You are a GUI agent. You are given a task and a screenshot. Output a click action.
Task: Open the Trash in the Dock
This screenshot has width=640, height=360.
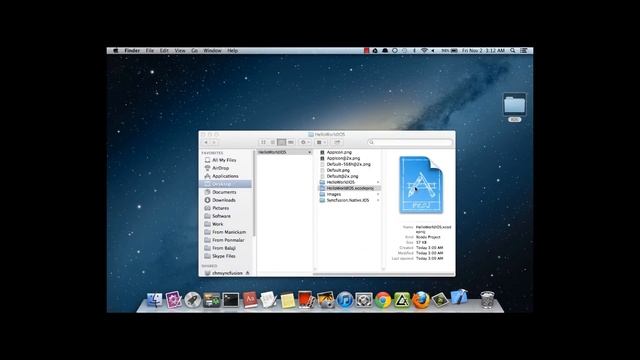point(487,300)
